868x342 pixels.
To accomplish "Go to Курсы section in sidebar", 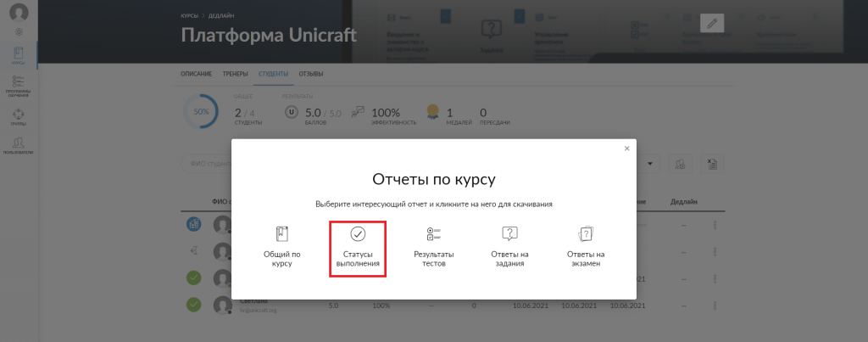I will [19, 56].
